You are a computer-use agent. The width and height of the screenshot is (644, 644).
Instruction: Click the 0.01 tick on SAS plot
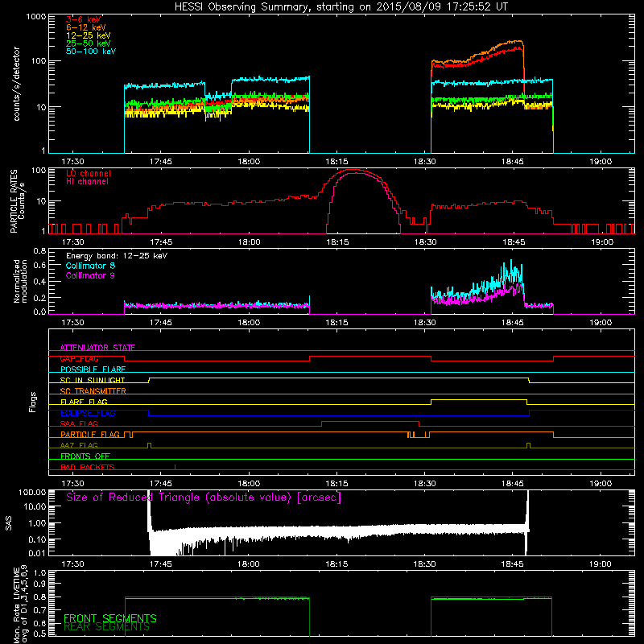point(37,553)
